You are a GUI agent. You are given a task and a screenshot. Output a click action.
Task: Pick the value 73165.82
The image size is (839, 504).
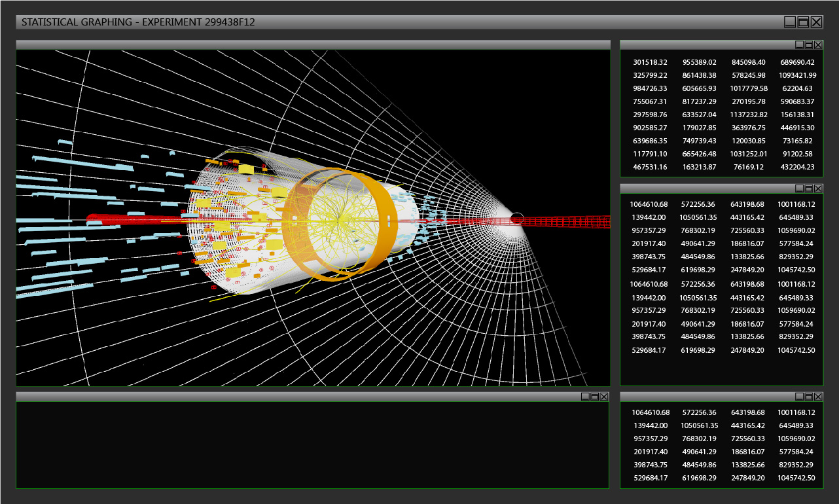pos(798,141)
